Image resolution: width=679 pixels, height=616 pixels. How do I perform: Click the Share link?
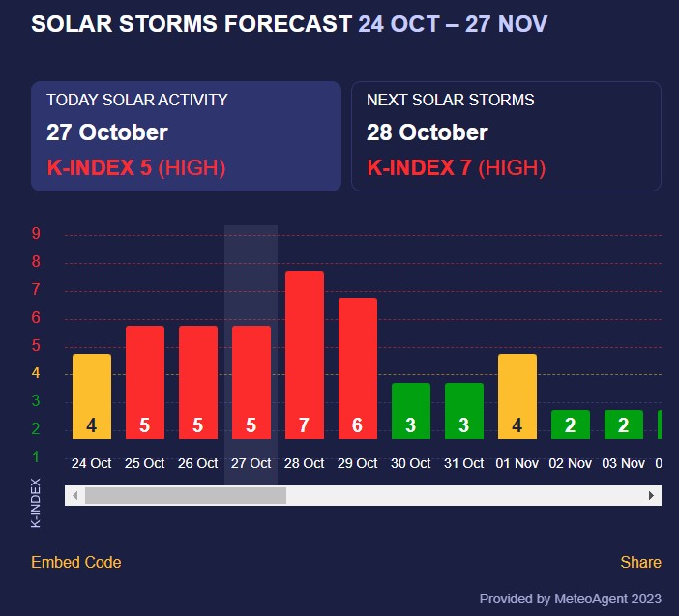tap(640, 562)
